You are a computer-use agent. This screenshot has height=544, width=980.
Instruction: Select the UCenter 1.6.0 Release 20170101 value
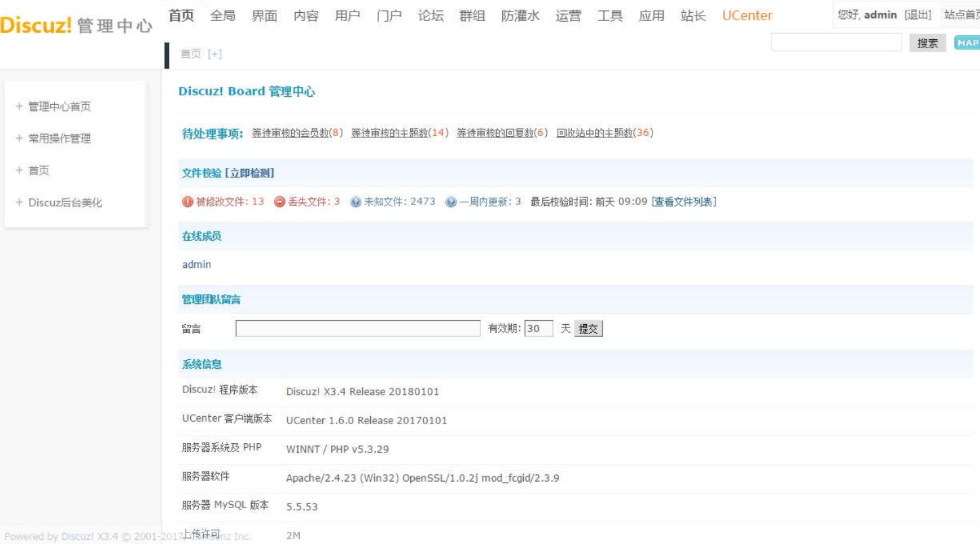[x=367, y=420]
